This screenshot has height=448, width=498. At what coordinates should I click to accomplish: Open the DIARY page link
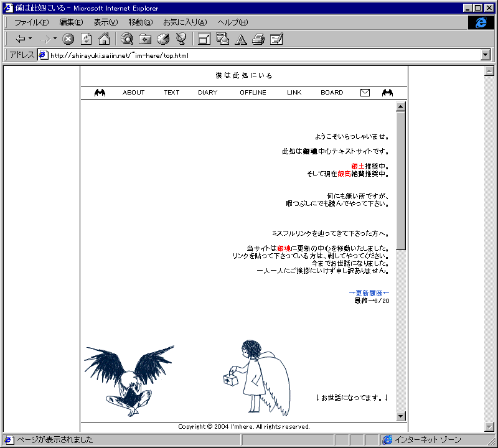pyautogui.click(x=208, y=92)
